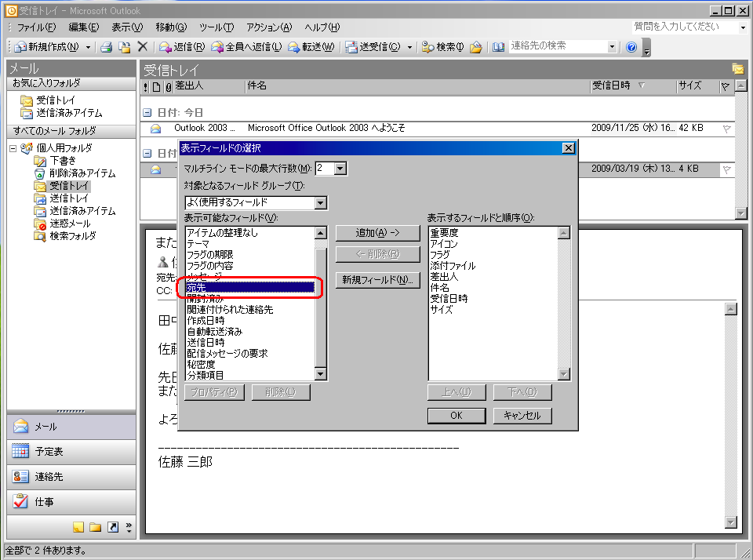Click OK in the Show Fields dialog
Image resolution: width=753 pixels, height=560 pixels.
tap(457, 416)
